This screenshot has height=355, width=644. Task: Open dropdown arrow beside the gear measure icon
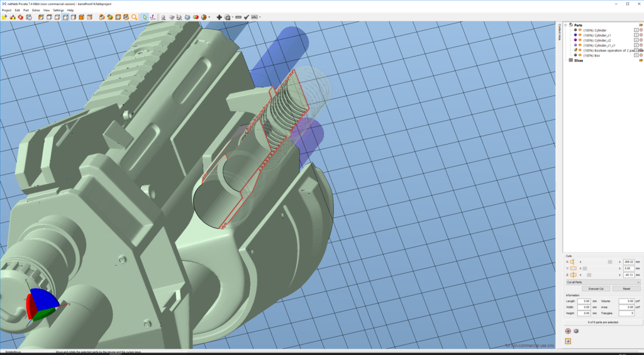pyautogui.click(x=233, y=17)
